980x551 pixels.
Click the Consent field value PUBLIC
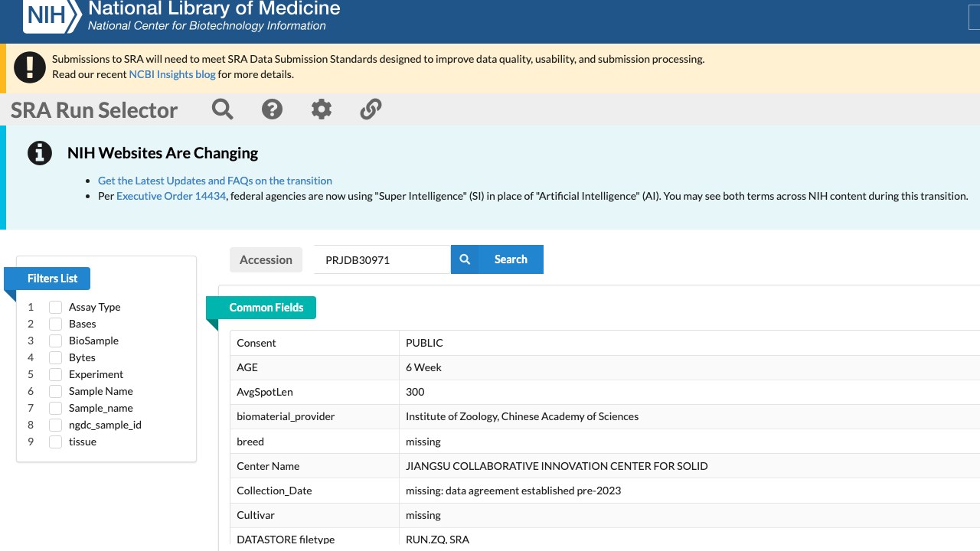pos(424,343)
